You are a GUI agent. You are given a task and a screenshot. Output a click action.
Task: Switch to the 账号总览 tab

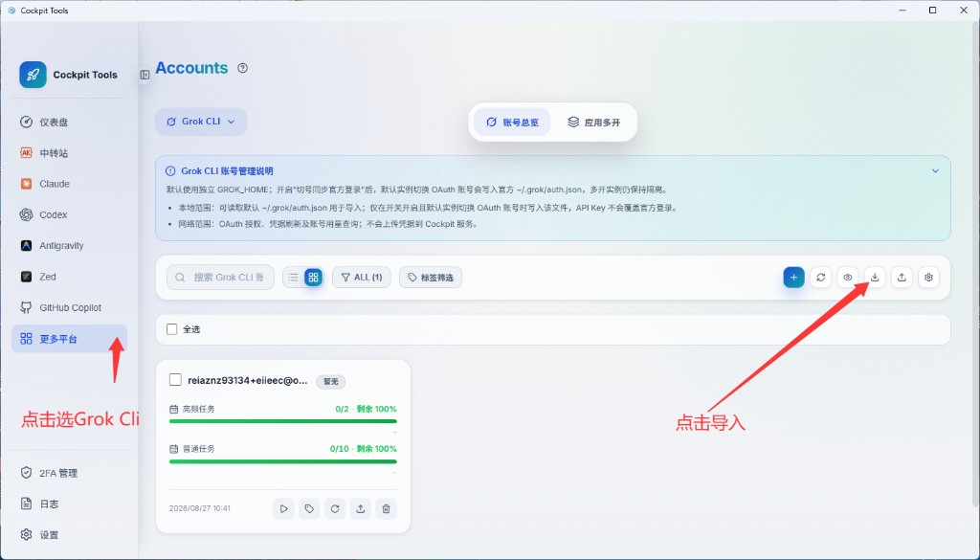(512, 122)
